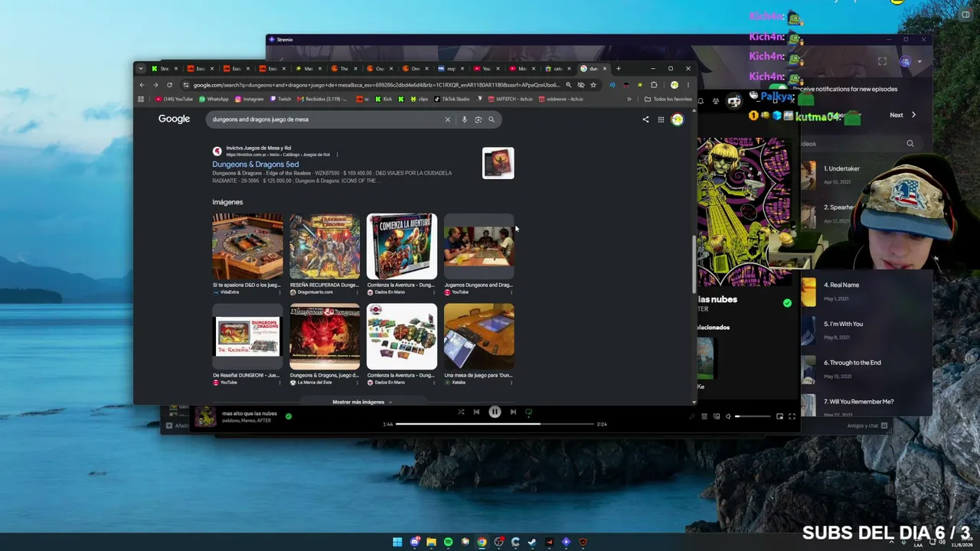Seek in the Spotify song progress bar
The width and height of the screenshot is (980, 551).
[x=495, y=424]
